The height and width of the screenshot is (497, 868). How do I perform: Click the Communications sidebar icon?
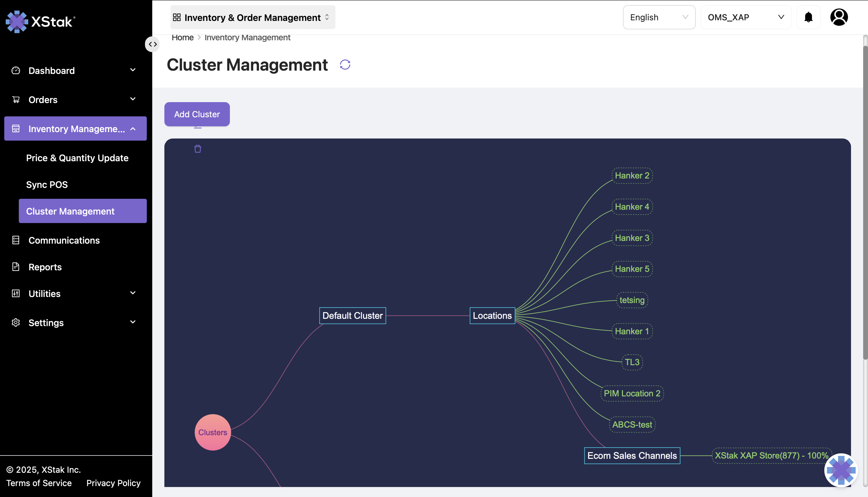(x=16, y=240)
